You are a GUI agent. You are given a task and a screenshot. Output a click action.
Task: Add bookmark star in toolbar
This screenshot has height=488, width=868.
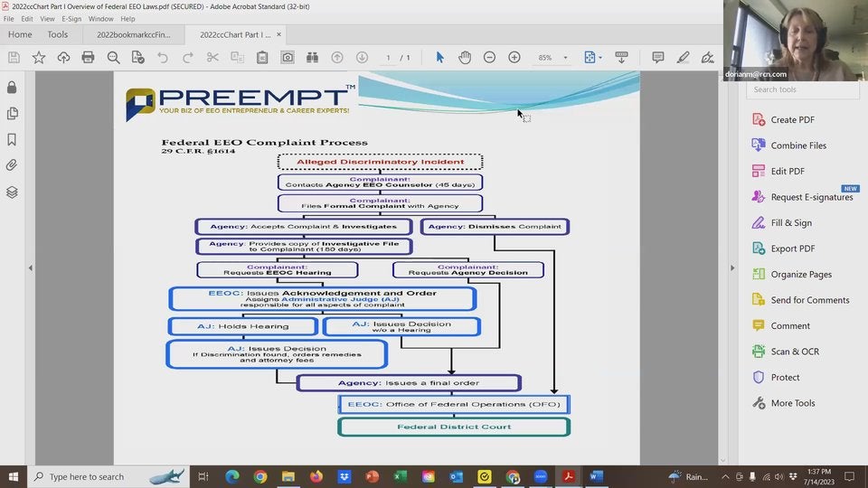(x=39, y=57)
